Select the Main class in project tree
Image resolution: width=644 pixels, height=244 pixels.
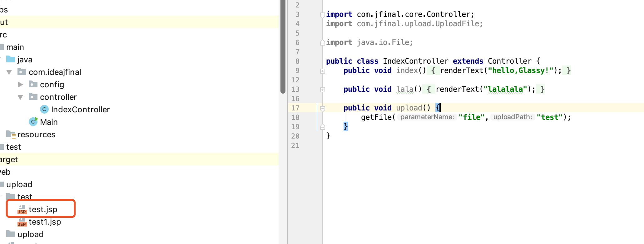(49, 122)
